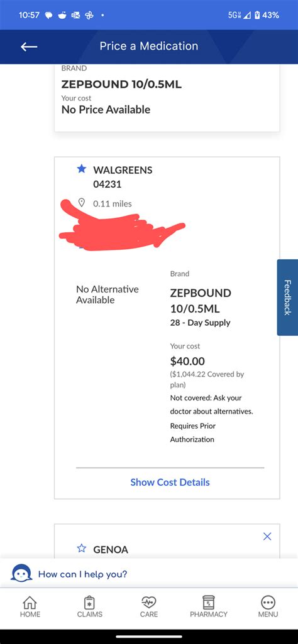This screenshot has width=298, height=644.
Task: Open the Care heart icon tab
Action: tap(148, 606)
